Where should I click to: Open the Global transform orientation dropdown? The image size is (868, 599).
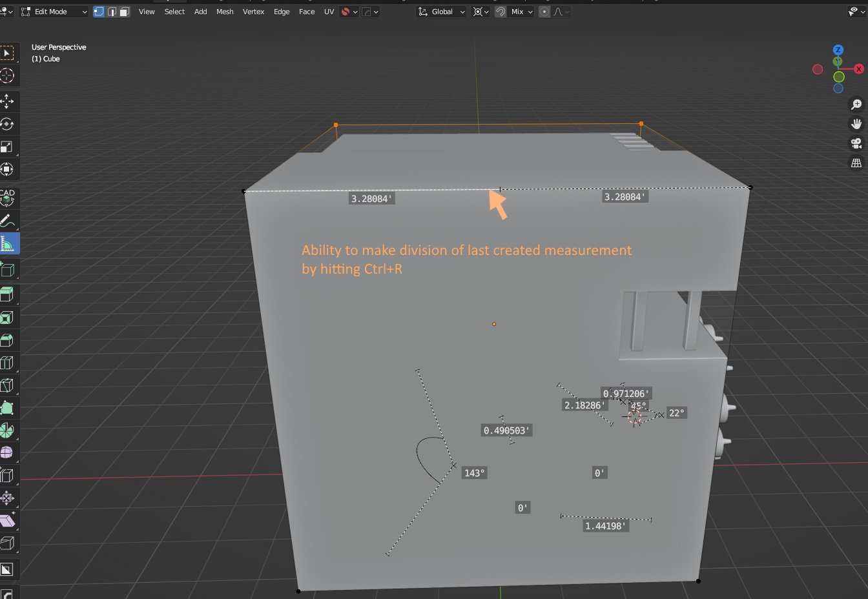pos(442,12)
